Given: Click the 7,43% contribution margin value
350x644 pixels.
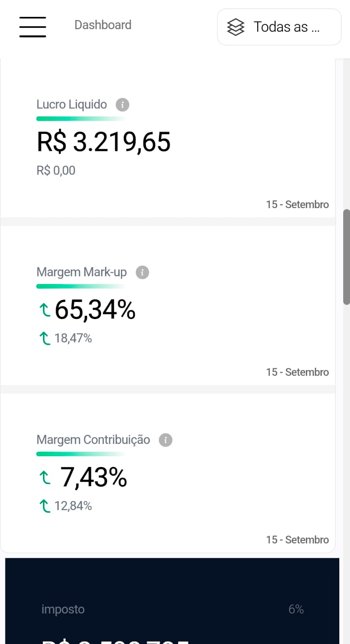Looking at the screenshot, I should tap(93, 478).
